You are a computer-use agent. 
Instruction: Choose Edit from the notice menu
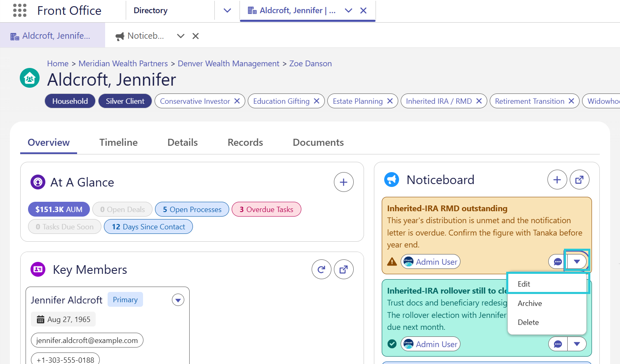pos(547,284)
